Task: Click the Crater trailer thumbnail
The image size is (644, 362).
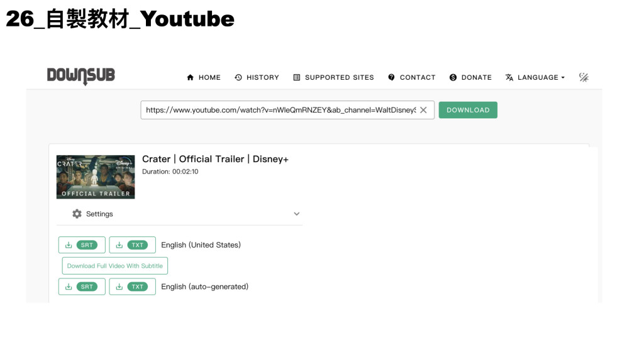Action: pos(96,177)
